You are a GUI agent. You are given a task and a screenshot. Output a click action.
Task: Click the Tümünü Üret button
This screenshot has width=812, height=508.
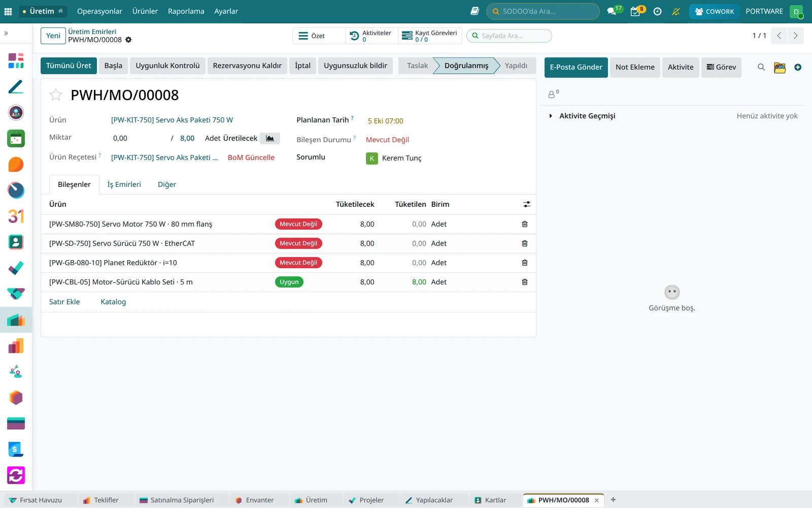click(69, 66)
